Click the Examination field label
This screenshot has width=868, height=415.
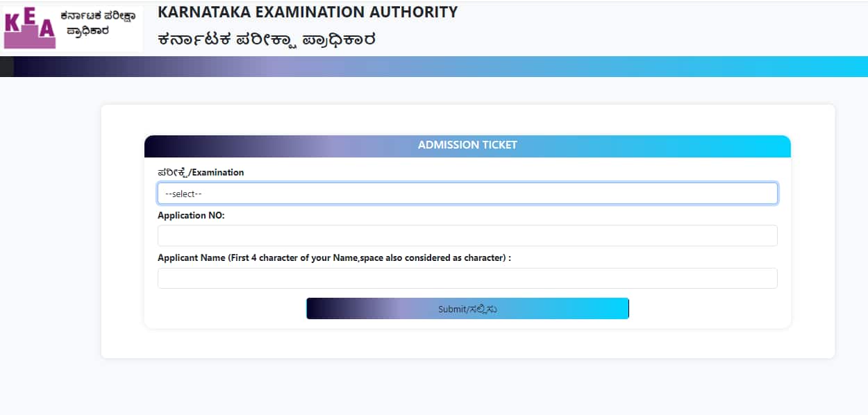(201, 172)
